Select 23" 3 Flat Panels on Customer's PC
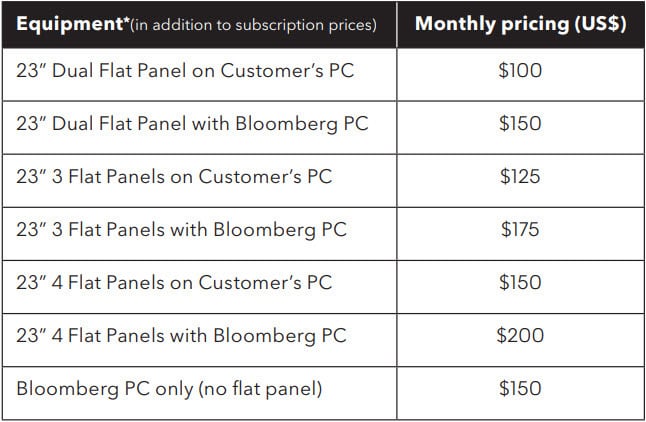The width and height of the screenshot is (646, 422). [x=174, y=177]
